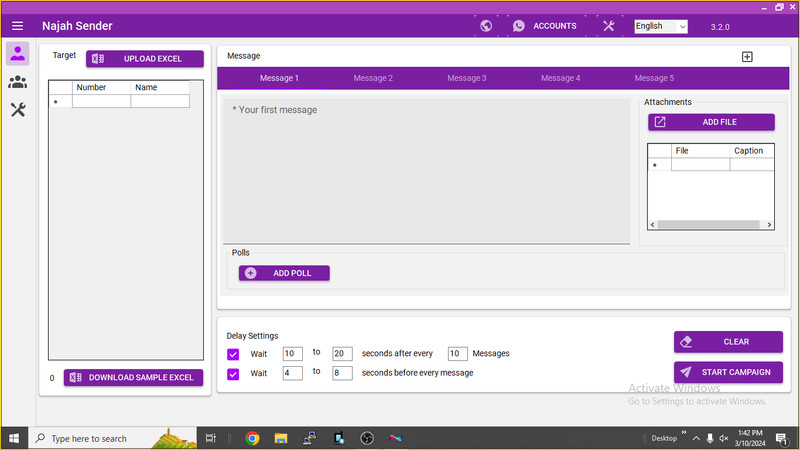
Task: Click the first Number cell in target table
Action: click(102, 101)
